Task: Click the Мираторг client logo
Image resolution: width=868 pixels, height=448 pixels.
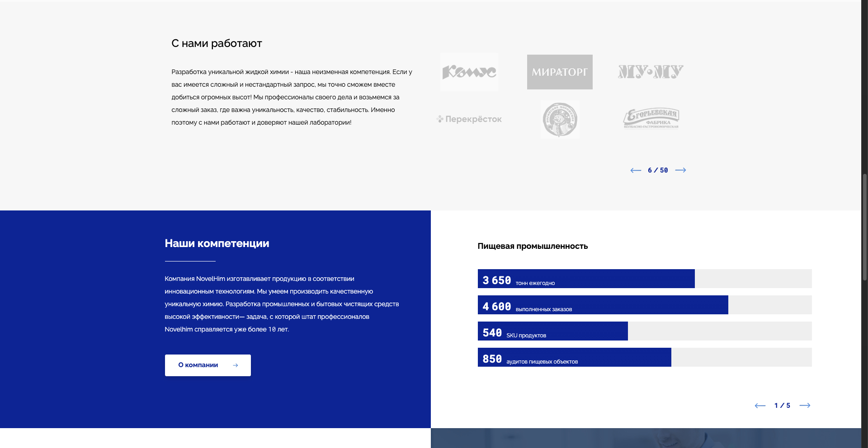Action: 560,72
